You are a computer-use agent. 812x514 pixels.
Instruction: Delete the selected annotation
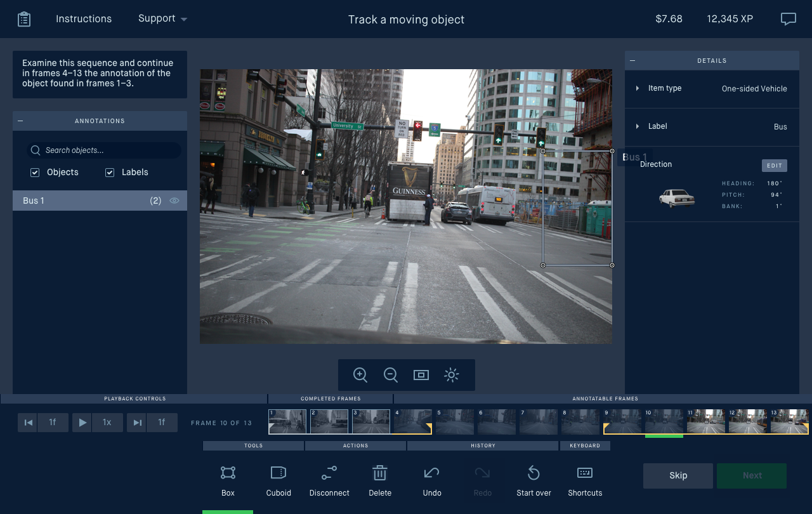coord(380,480)
